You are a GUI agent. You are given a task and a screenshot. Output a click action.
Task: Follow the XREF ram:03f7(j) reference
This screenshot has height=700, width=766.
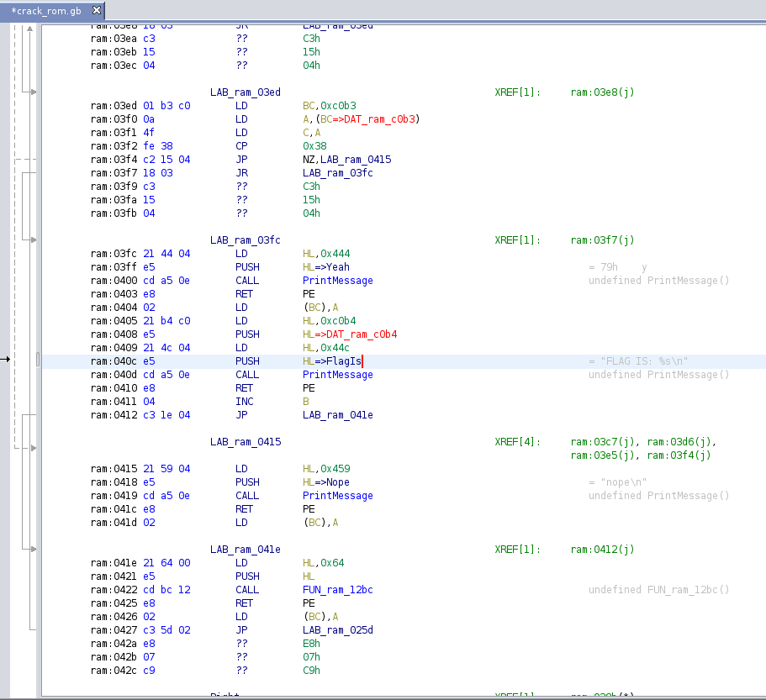pos(601,240)
